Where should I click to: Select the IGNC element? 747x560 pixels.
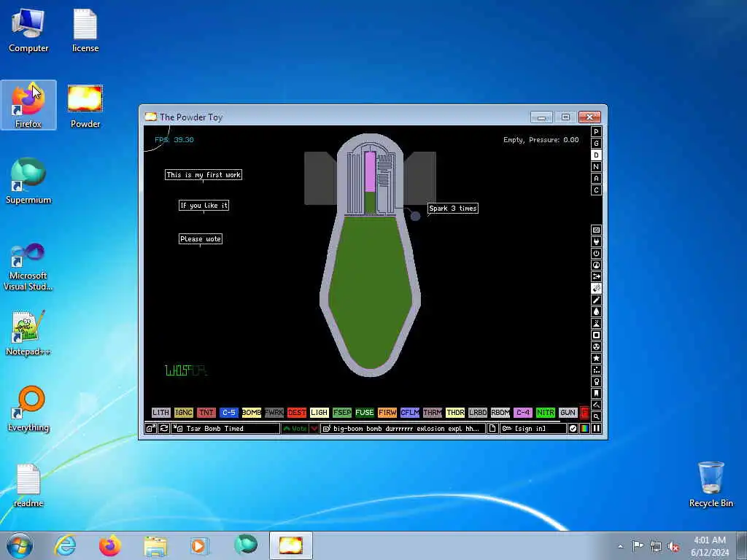183,413
